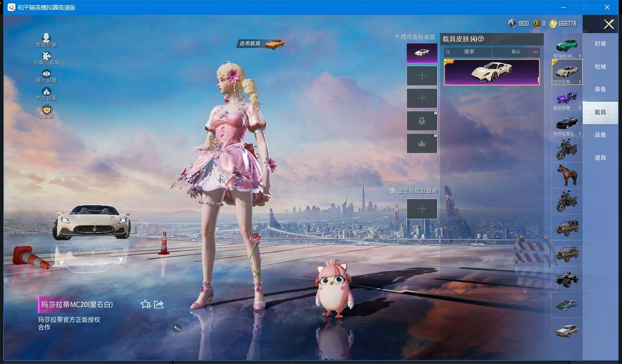
Task: Select the teal coupe vehicle
Action: (x=567, y=305)
